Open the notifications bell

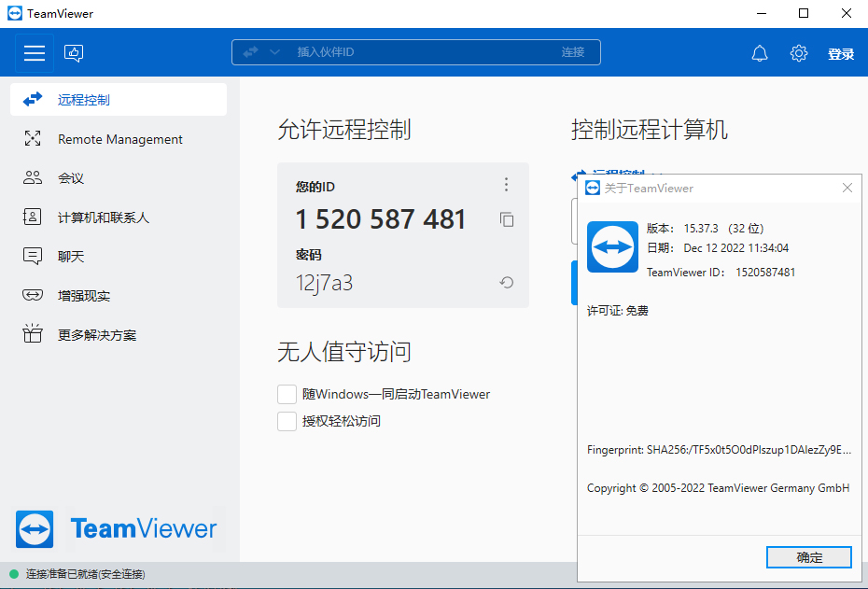click(x=760, y=53)
